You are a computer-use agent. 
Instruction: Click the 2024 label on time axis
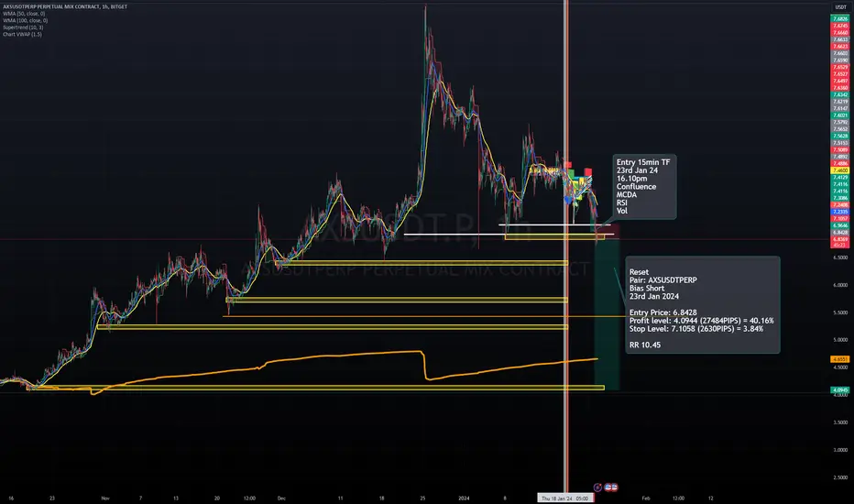point(464,498)
